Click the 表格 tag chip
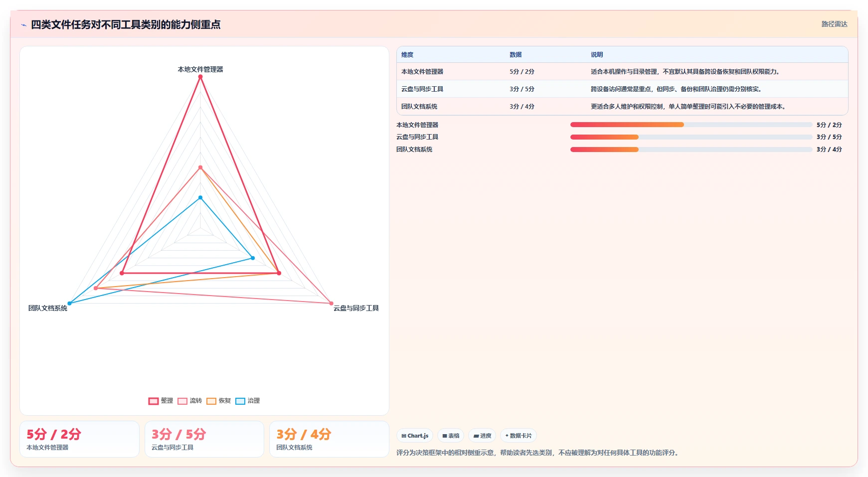This screenshot has width=868, height=477. click(451, 436)
